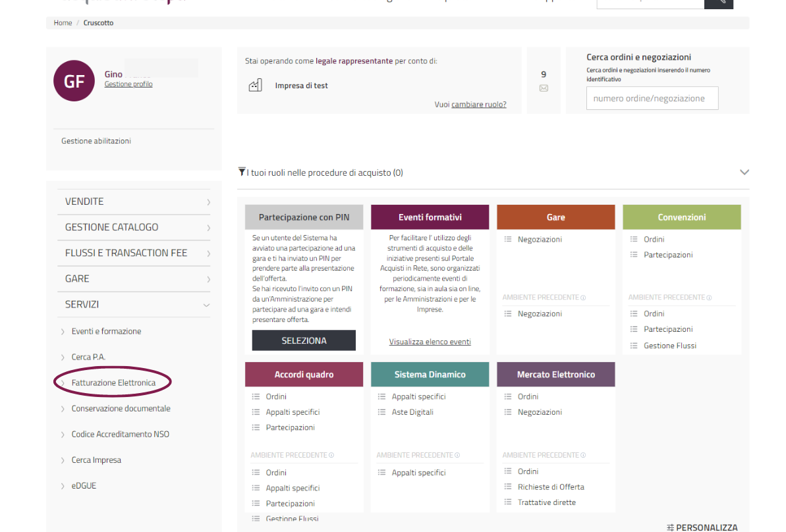Image resolution: width=786 pixels, height=532 pixels.
Task: Click list icon beside Convenzioni Gestione Flussi
Action: 634,346
